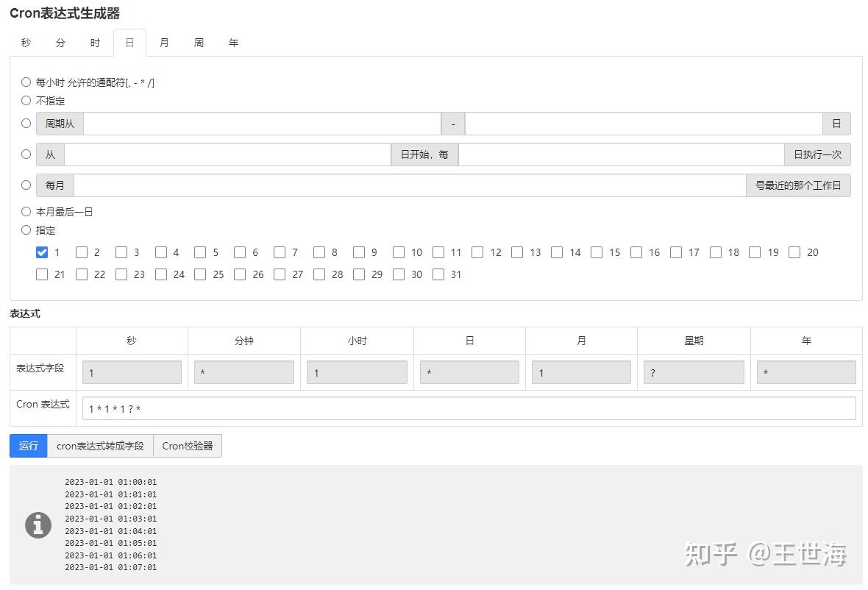Select the 指定 radio option

coord(26,230)
